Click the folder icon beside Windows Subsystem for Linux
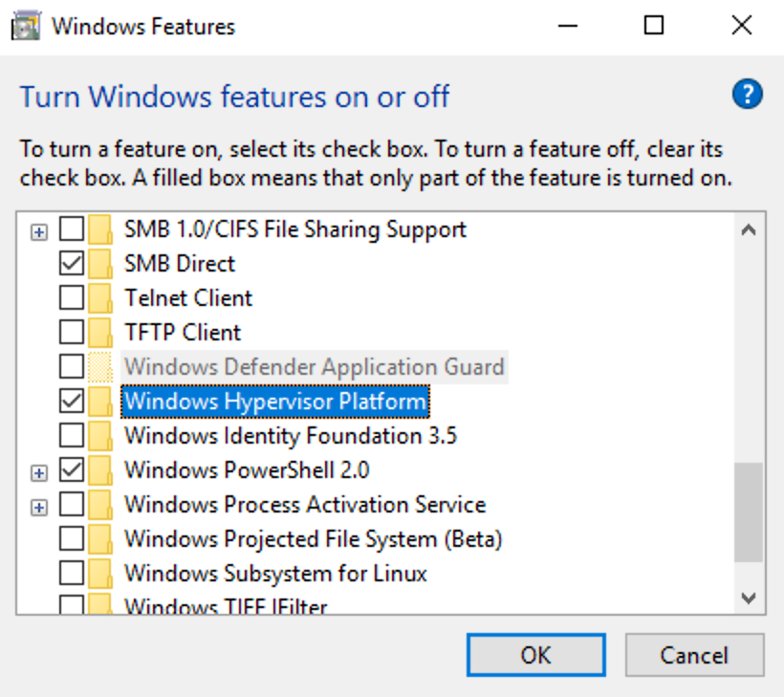784x697 pixels. pos(100,573)
